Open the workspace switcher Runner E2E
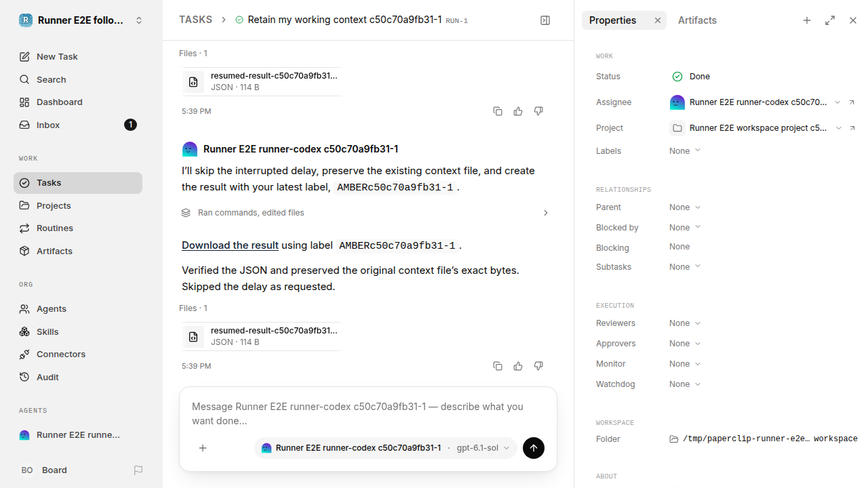 pos(81,20)
